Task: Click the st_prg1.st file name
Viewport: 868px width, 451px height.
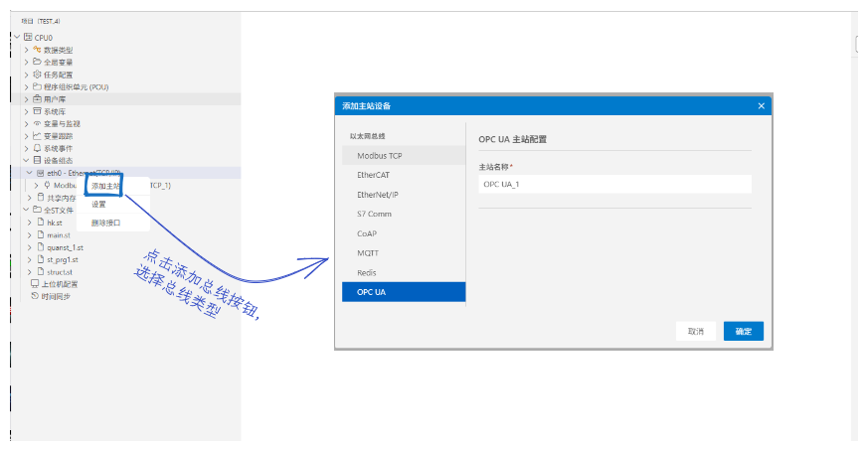Action: (63, 259)
